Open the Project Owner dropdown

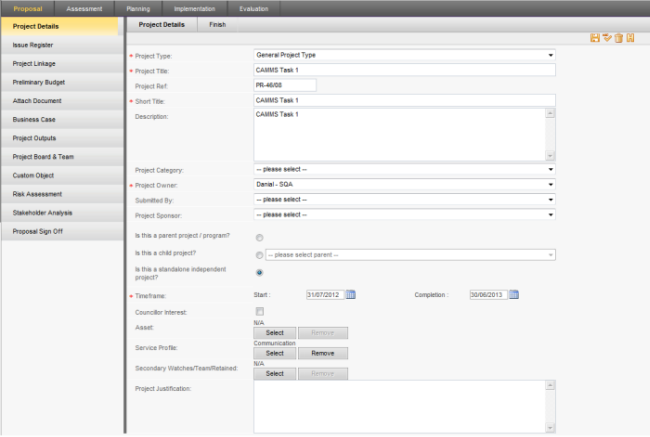tap(550, 184)
